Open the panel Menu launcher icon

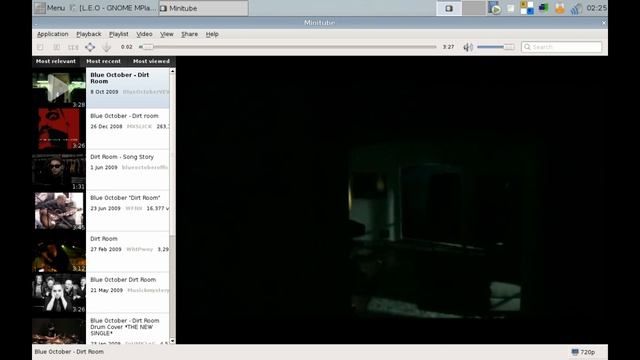click(x=40, y=8)
